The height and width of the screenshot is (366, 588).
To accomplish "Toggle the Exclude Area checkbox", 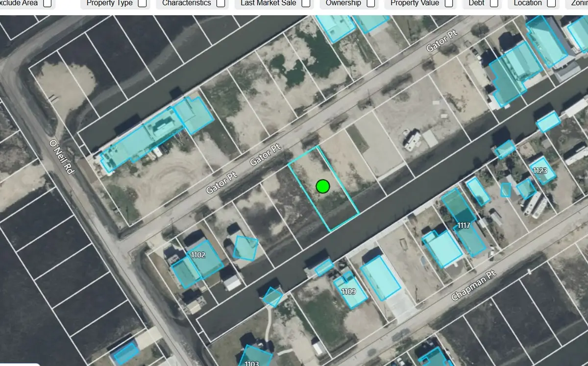I will tap(48, 3).
